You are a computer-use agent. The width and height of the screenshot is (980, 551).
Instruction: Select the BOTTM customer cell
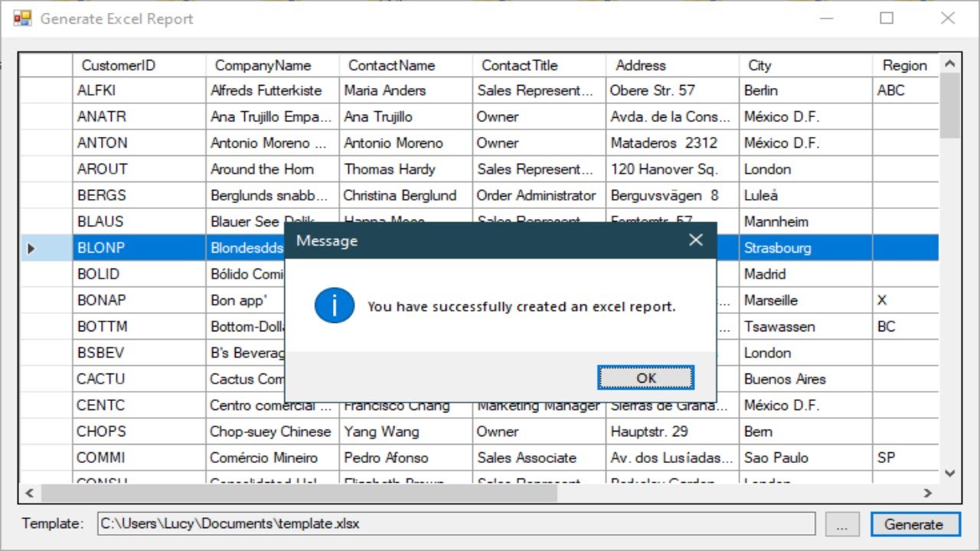pyautogui.click(x=139, y=326)
